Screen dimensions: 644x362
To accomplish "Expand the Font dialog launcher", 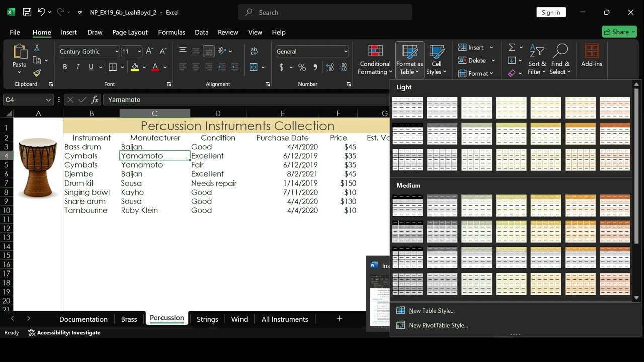I will 169,84.
